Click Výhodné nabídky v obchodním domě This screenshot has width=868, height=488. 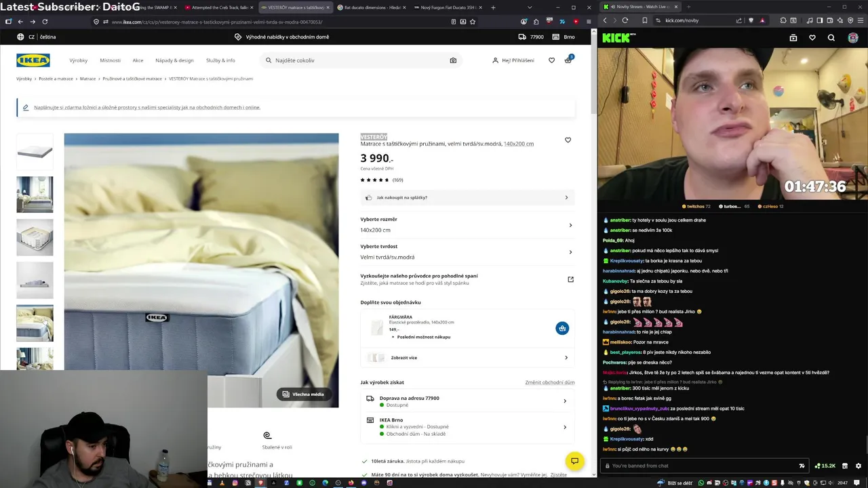click(282, 37)
